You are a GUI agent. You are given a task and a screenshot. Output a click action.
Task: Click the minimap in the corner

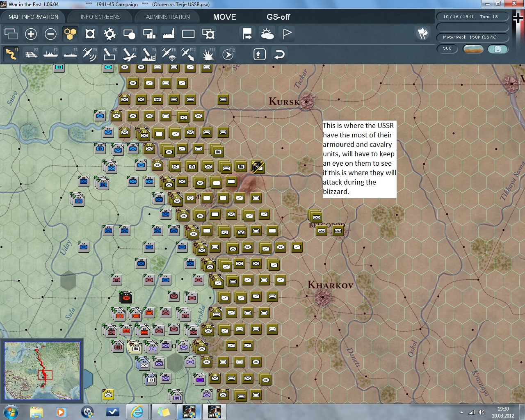(42, 371)
